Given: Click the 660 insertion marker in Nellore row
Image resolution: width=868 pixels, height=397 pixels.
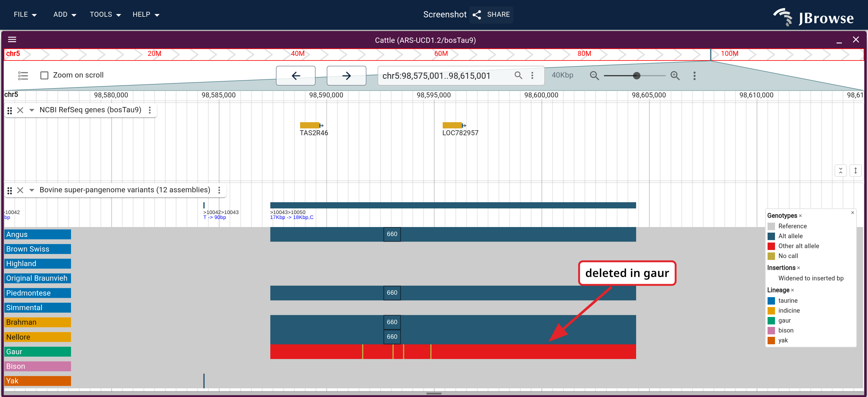Looking at the screenshot, I should pos(392,337).
